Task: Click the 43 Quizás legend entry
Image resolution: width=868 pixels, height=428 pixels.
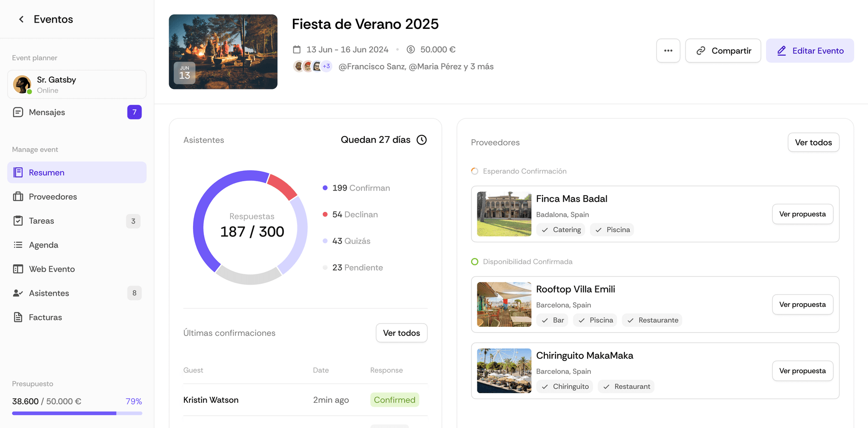Action: click(x=347, y=241)
